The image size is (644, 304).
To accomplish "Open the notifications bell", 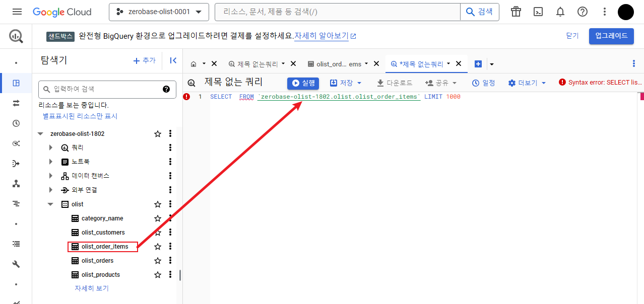I will tap(560, 12).
